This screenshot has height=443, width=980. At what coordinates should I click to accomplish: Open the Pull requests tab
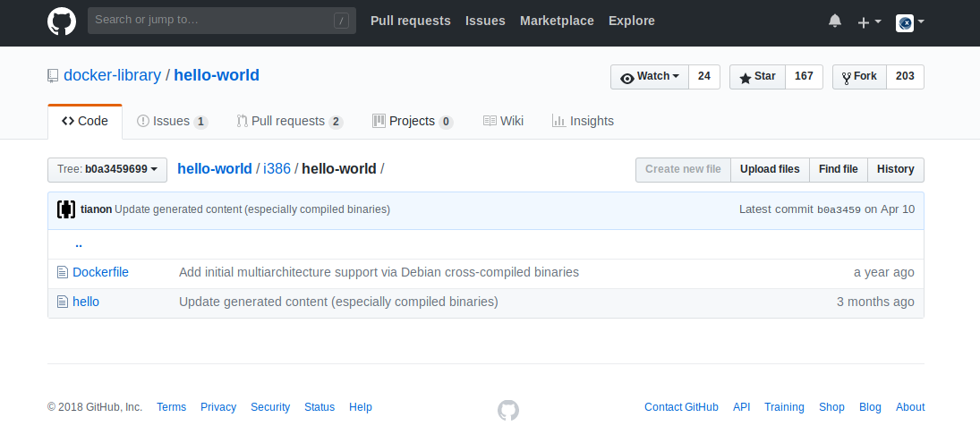click(x=289, y=121)
